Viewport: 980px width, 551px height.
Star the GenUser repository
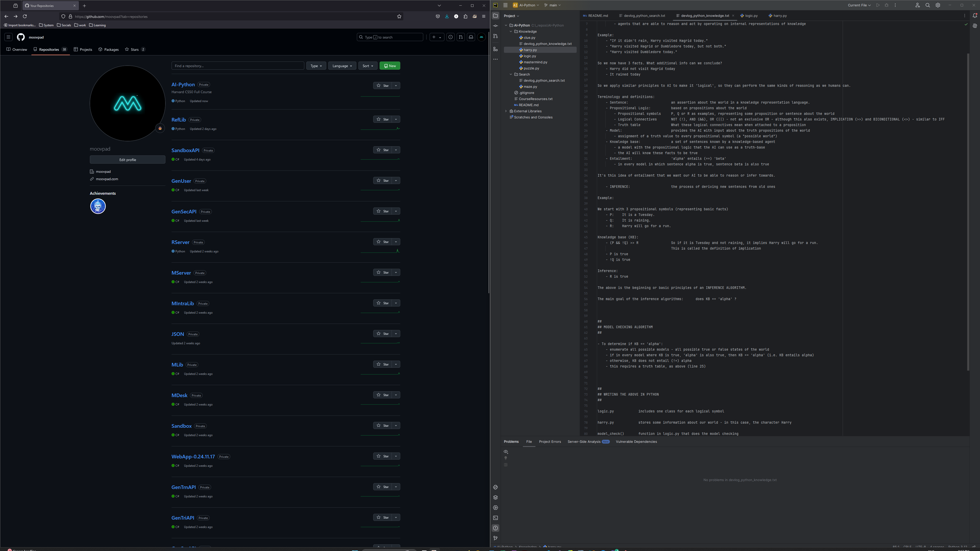[x=382, y=181]
